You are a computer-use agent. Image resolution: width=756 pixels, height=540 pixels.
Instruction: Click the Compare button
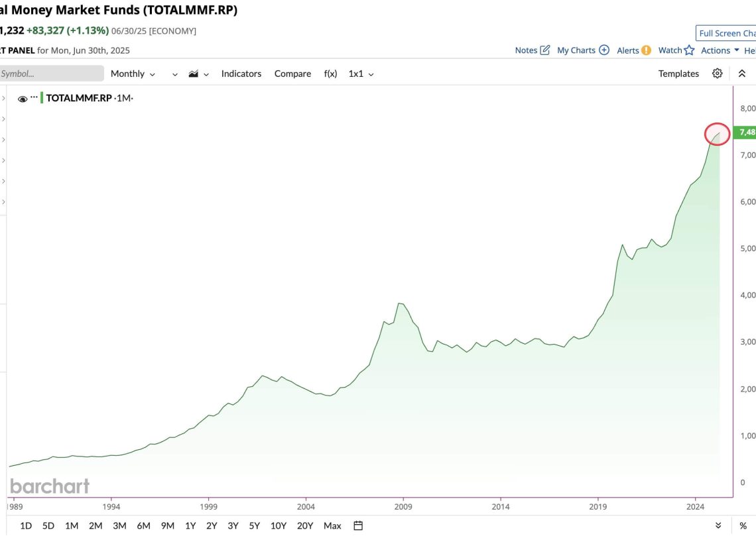292,74
